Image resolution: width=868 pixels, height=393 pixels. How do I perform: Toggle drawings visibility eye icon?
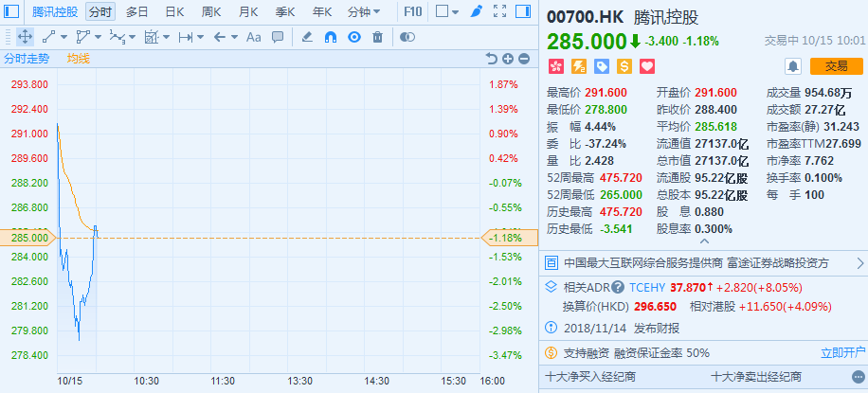[353, 37]
